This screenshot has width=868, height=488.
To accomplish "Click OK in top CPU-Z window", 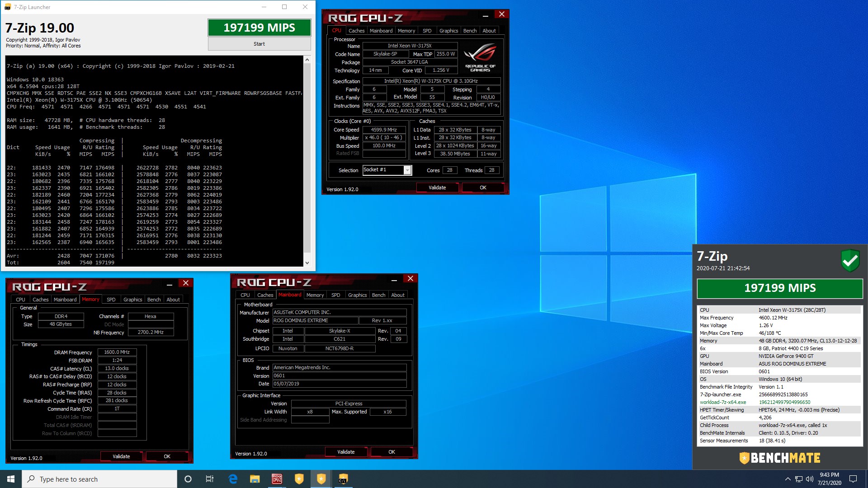I will coord(483,188).
